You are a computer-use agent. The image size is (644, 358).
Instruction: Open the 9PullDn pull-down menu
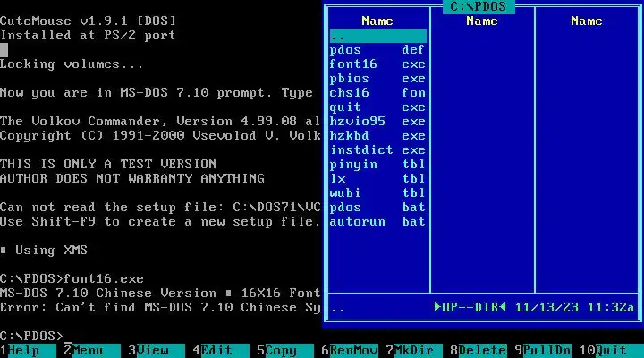pyautogui.click(x=543, y=351)
